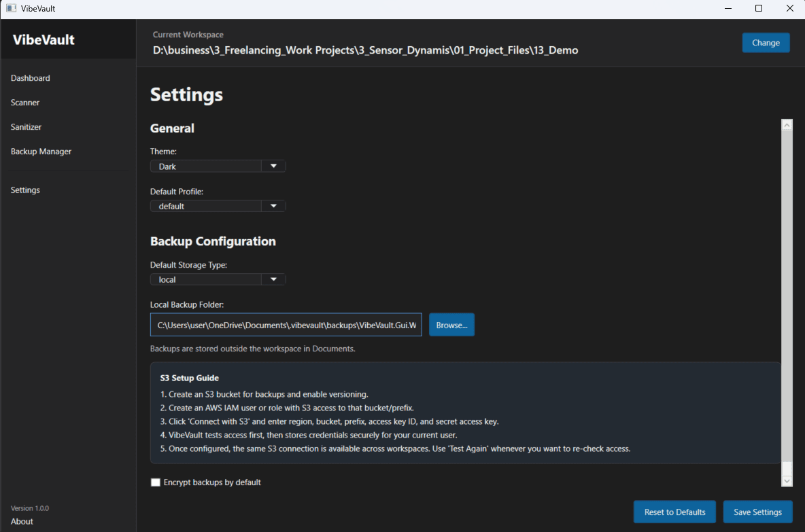
Task: Click the Theme dropdown arrow icon
Action: point(274,165)
